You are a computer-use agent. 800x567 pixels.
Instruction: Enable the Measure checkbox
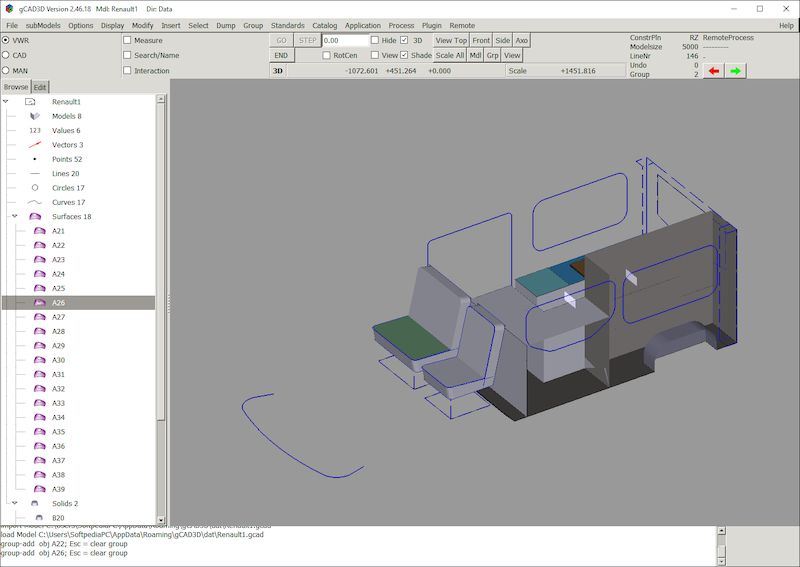coord(127,40)
